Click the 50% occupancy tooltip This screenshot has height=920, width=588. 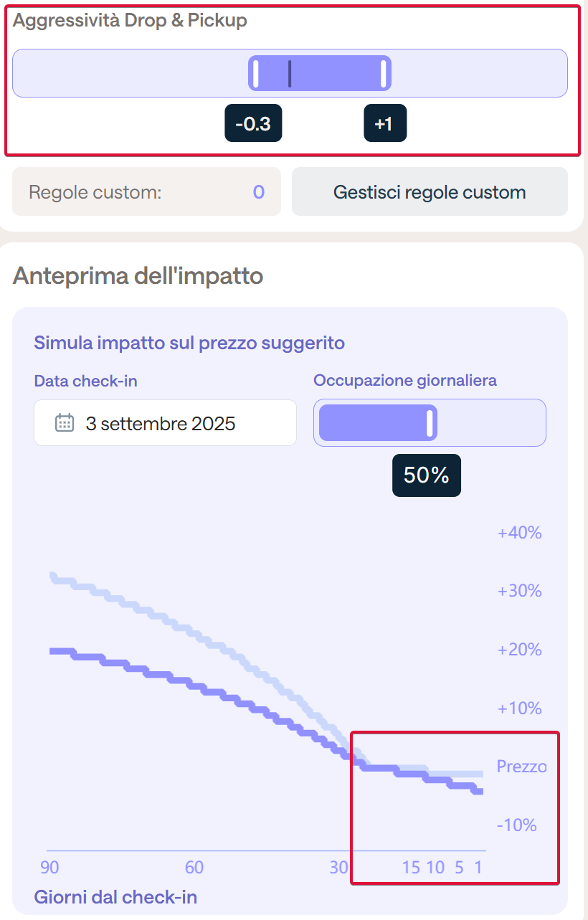[427, 475]
